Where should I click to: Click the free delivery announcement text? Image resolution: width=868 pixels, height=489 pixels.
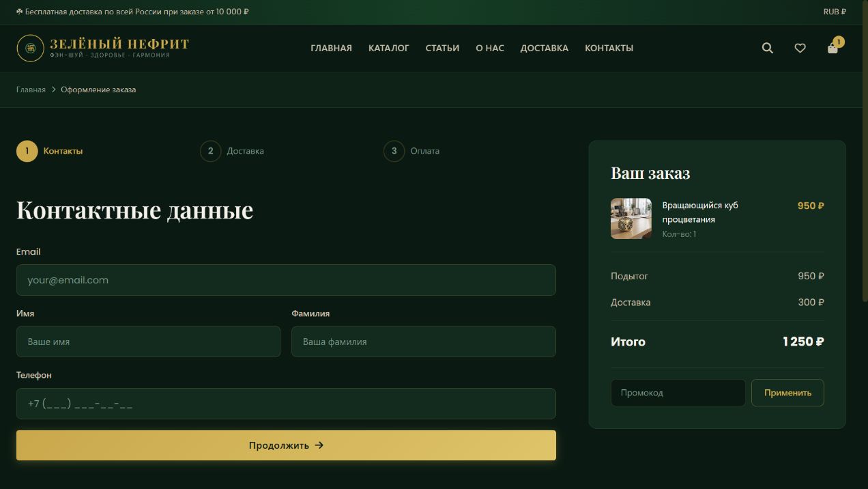pos(132,12)
